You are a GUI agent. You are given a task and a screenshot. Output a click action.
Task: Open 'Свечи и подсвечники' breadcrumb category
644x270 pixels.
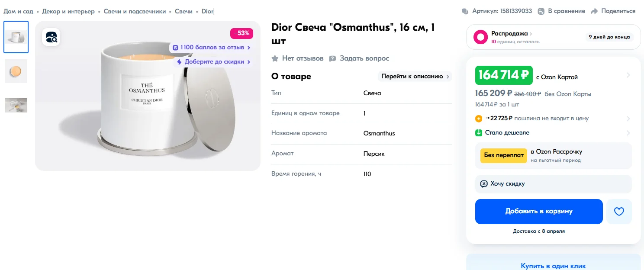click(x=135, y=11)
